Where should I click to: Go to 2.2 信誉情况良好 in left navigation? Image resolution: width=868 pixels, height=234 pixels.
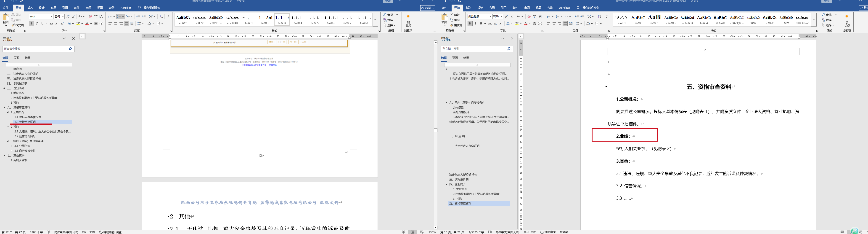[25, 136]
